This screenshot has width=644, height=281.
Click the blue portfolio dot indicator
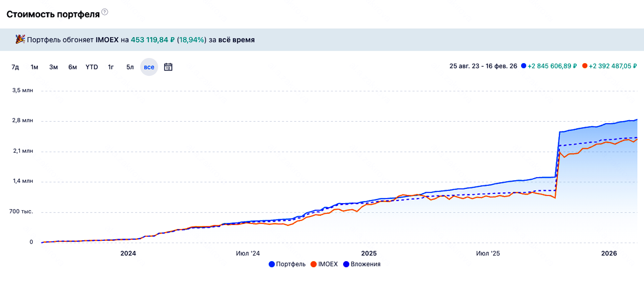[x=524, y=66]
